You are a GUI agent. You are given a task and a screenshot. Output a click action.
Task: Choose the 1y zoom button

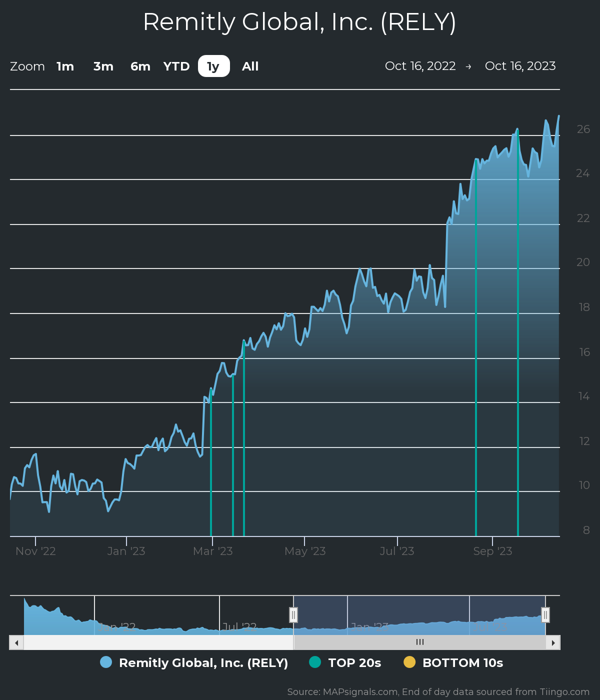click(x=213, y=66)
